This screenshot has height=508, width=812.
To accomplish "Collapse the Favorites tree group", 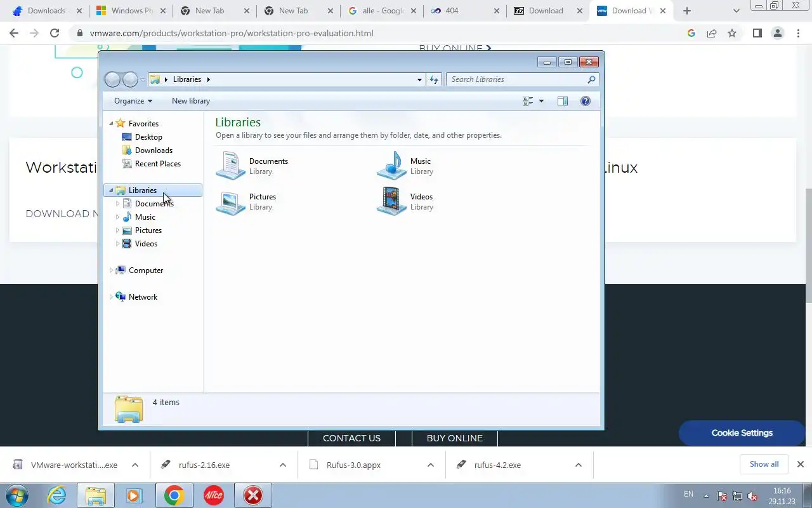I will tap(111, 124).
